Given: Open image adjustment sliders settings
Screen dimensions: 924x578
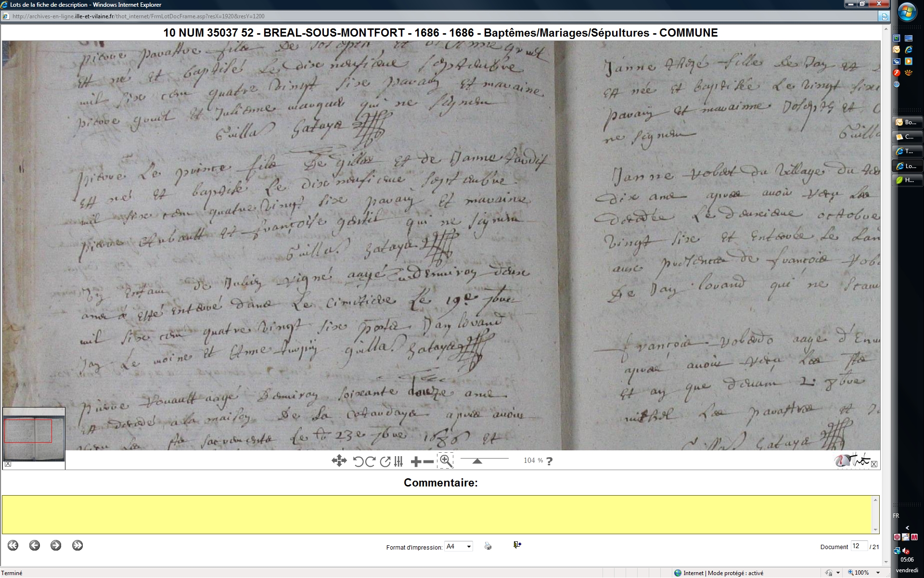Looking at the screenshot, I should [398, 461].
